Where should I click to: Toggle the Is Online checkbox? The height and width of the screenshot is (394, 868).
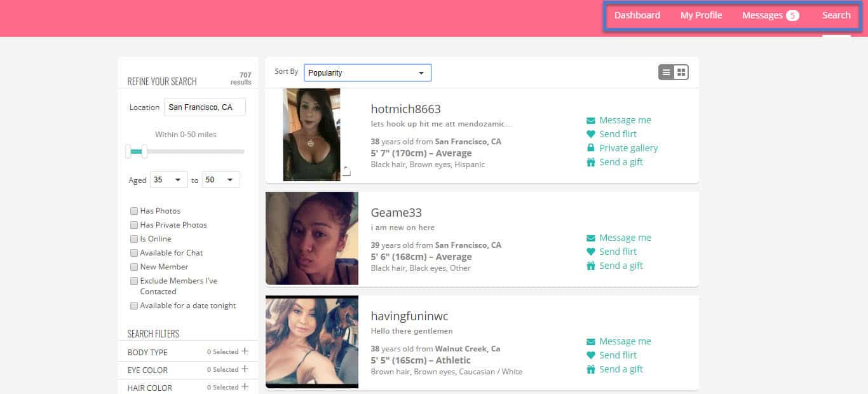click(x=134, y=239)
